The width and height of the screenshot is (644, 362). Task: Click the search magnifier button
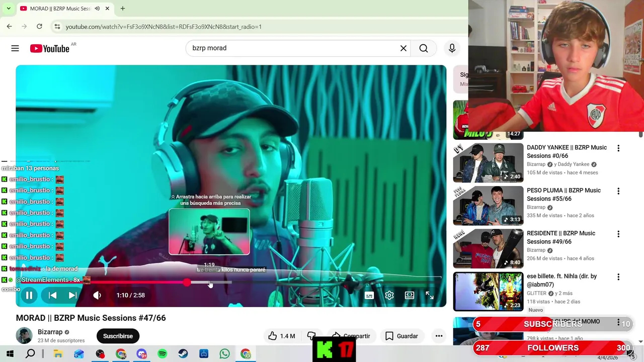click(424, 48)
